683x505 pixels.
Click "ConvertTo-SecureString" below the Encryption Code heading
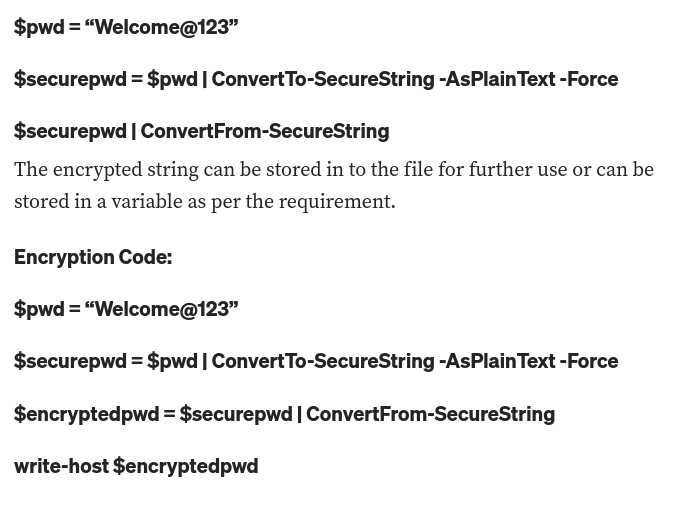click(x=323, y=361)
